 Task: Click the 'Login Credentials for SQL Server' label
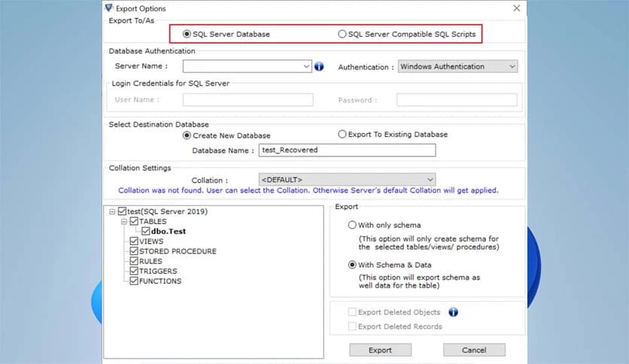tap(171, 83)
